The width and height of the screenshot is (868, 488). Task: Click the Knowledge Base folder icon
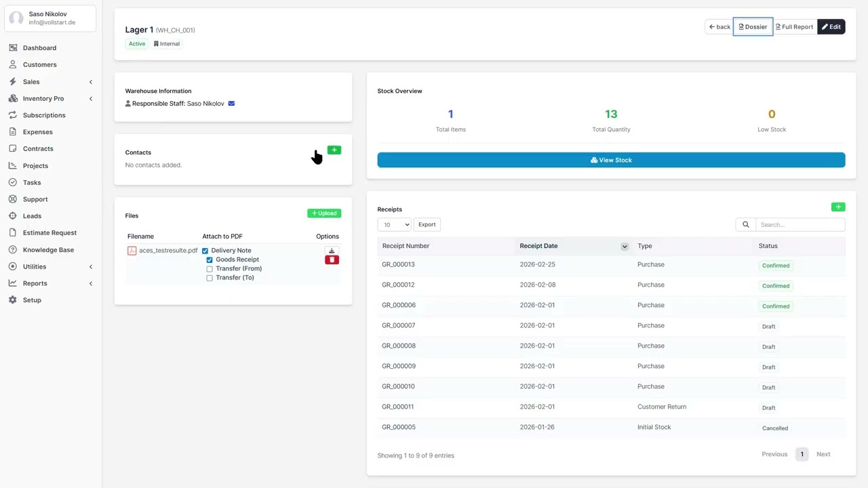pyautogui.click(x=13, y=249)
